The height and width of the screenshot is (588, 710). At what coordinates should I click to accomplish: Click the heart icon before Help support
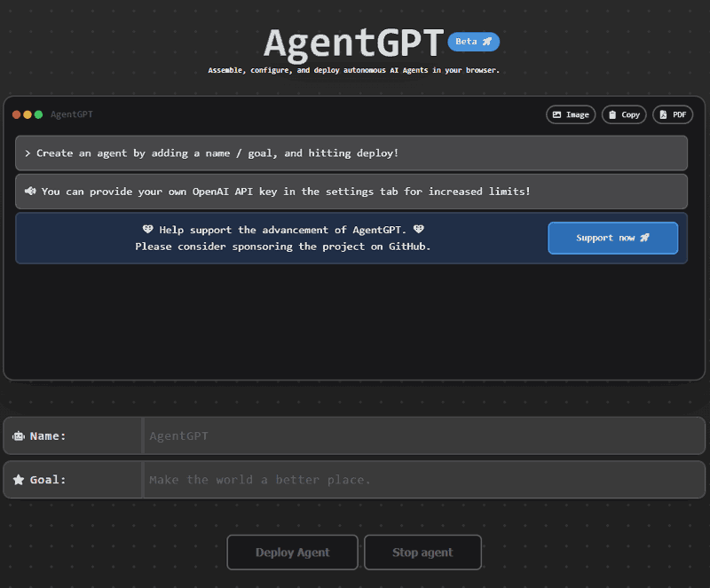[147, 230]
